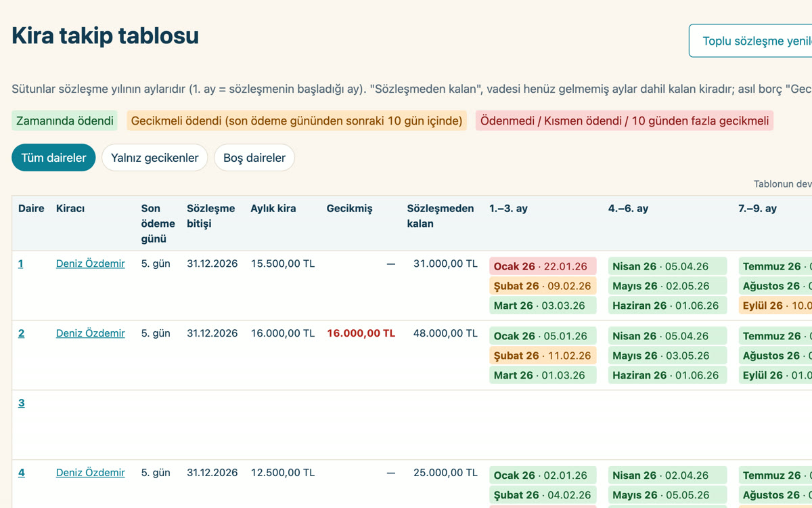The width and height of the screenshot is (812, 508).
Task: Select the Şubat 26 · 11.02.26 payment chip
Action: click(x=543, y=356)
